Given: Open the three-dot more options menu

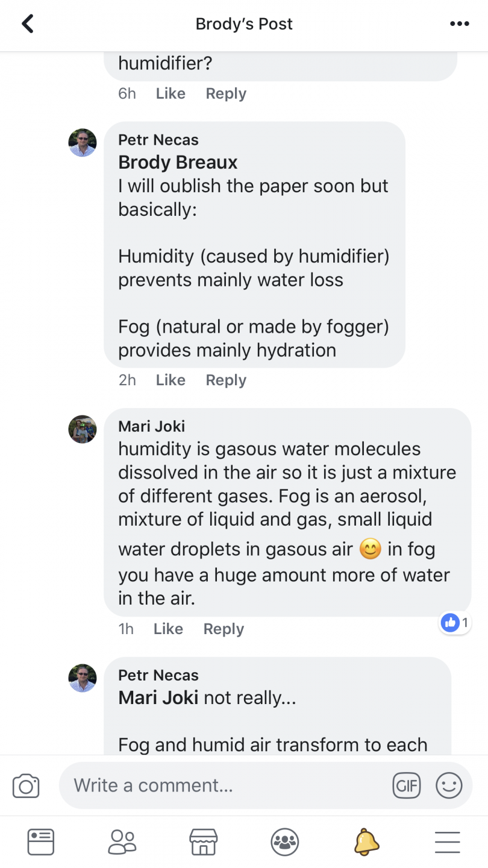Looking at the screenshot, I should pyautogui.click(x=459, y=24).
